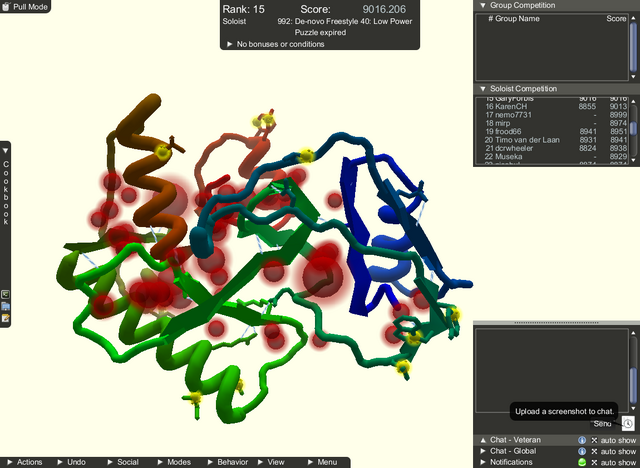Click the chat window scrollbar thumb
This screenshot has height=468, width=640.
(633, 384)
